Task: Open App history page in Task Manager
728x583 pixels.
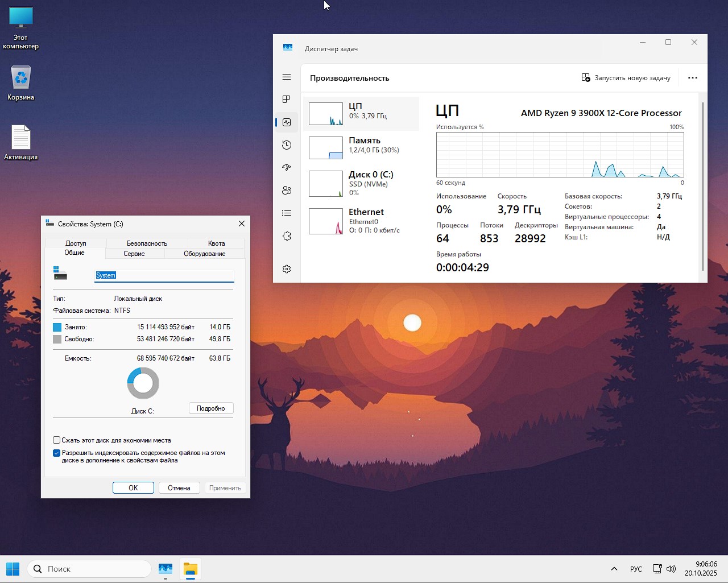Action: (287, 145)
